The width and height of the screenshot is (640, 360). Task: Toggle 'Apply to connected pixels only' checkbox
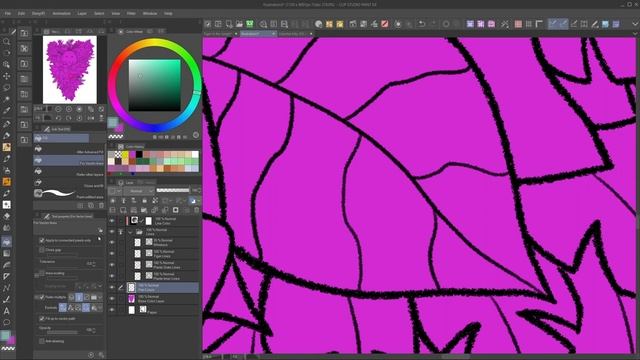(x=42, y=240)
